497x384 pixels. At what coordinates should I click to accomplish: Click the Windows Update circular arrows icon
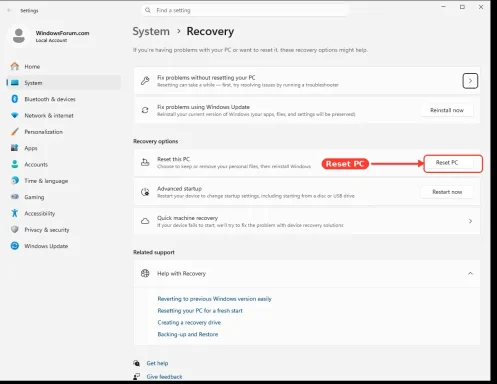tap(15, 246)
